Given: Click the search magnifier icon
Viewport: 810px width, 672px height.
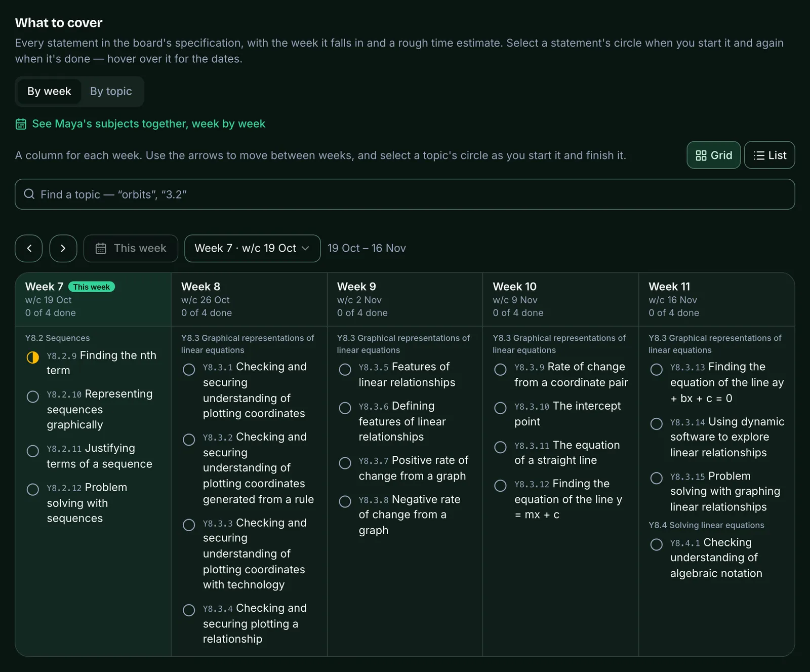Looking at the screenshot, I should [29, 194].
